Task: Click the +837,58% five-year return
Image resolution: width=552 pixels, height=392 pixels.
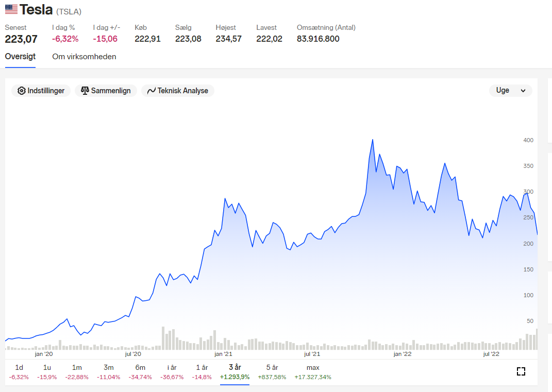Action: (272, 377)
